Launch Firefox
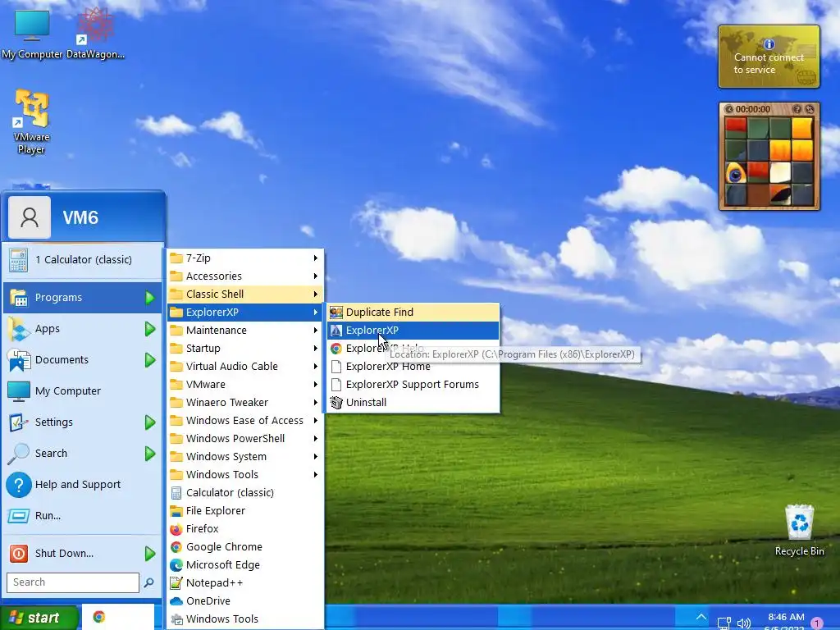The image size is (840, 630). pos(246,529)
